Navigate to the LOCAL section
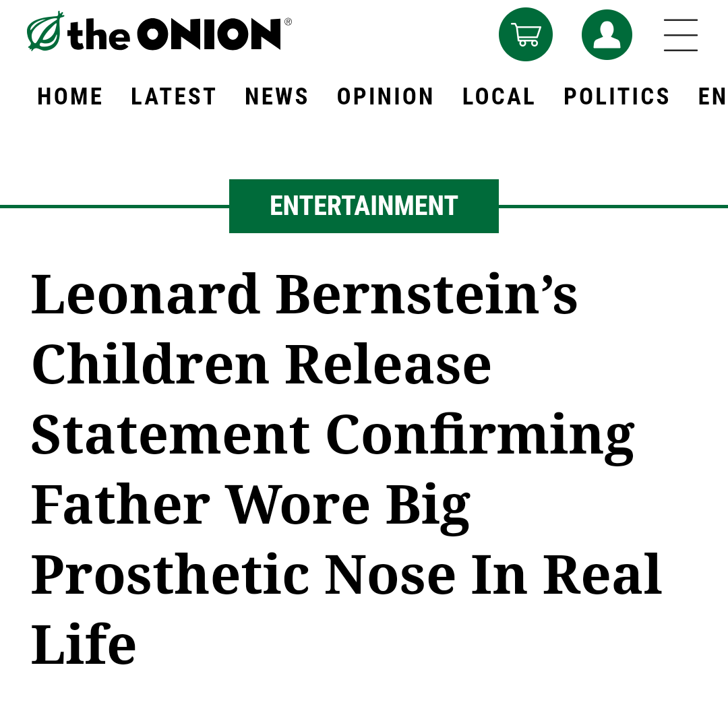The width and height of the screenshot is (728, 713). point(499,96)
